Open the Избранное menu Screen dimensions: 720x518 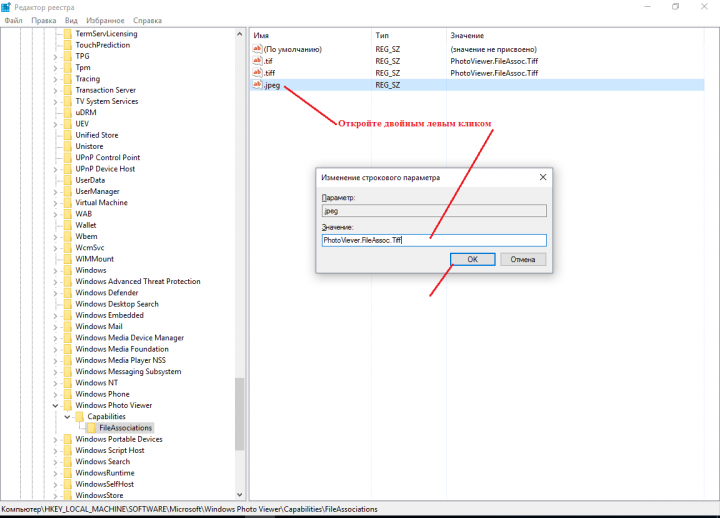point(105,21)
